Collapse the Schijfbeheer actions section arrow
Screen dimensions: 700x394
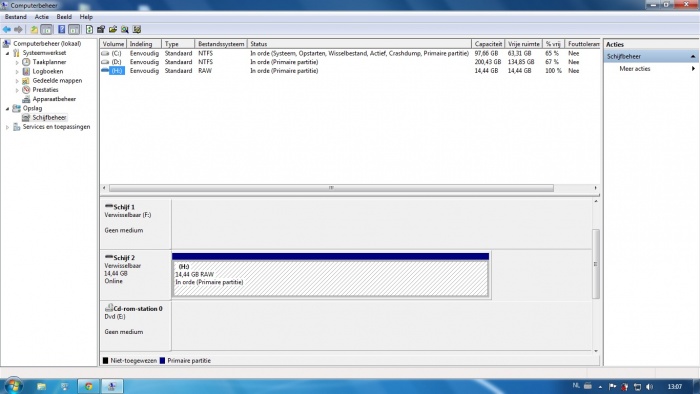693,57
